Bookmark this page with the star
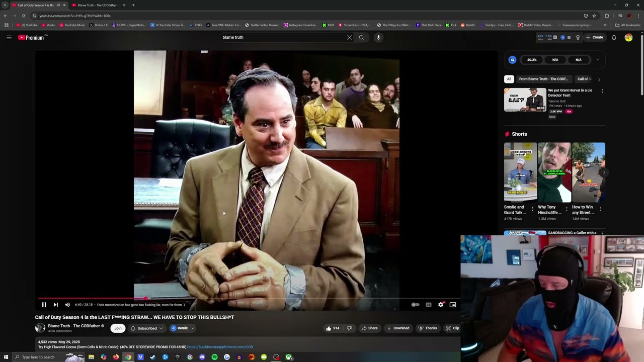 (x=594, y=16)
